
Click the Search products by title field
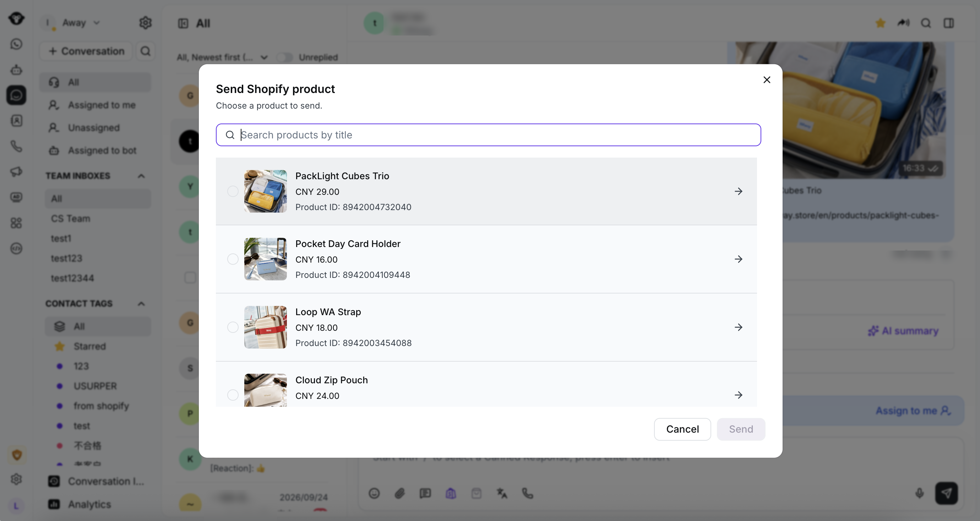click(x=489, y=135)
